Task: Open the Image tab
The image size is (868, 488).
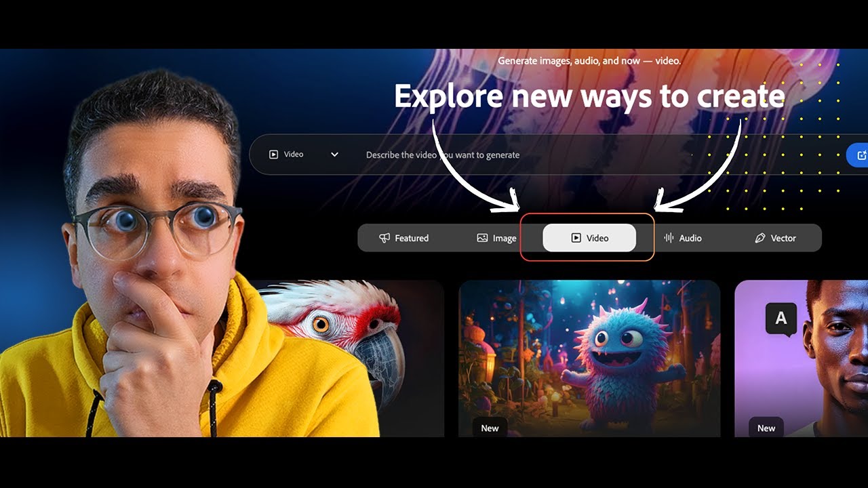Action: [x=496, y=238]
